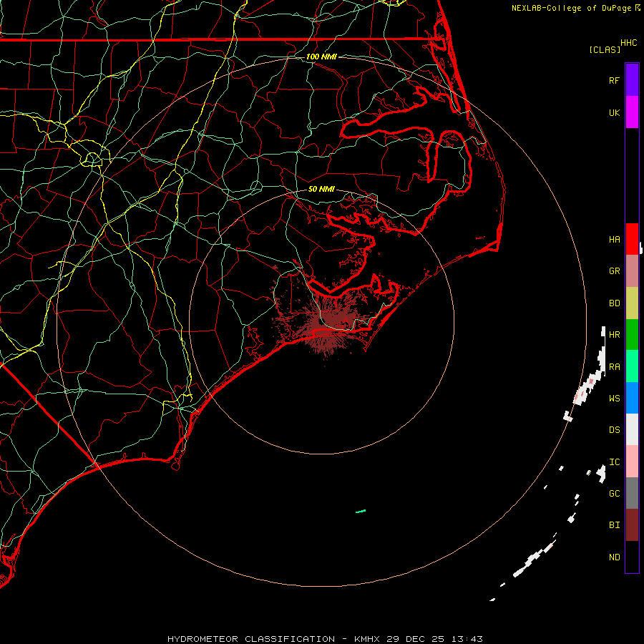
Task: Click the IC legend label
Action: click(x=614, y=462)
